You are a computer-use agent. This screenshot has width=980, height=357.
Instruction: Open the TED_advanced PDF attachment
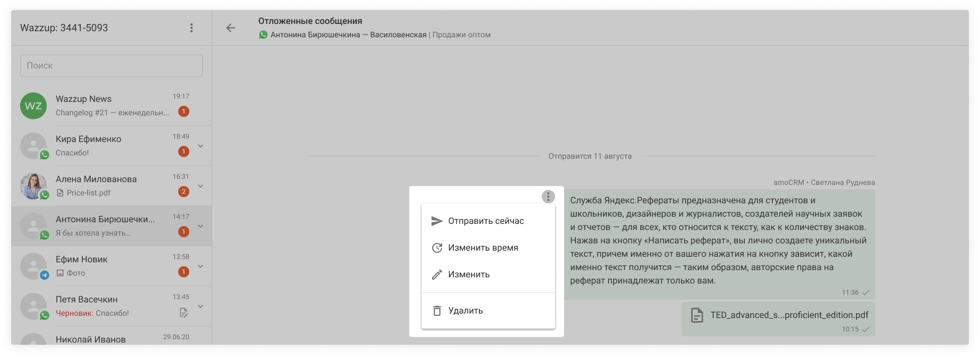(788, 315)
